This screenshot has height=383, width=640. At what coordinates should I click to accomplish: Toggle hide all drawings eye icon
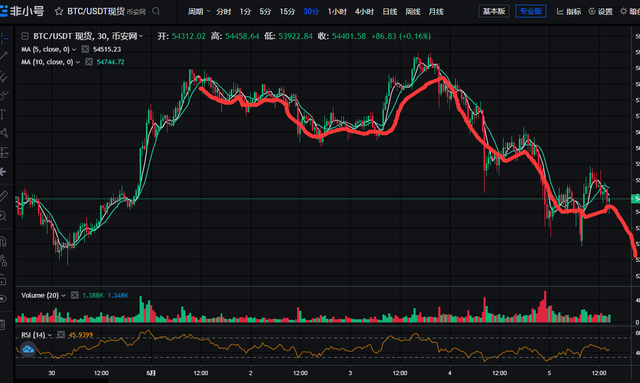point(3,299)
